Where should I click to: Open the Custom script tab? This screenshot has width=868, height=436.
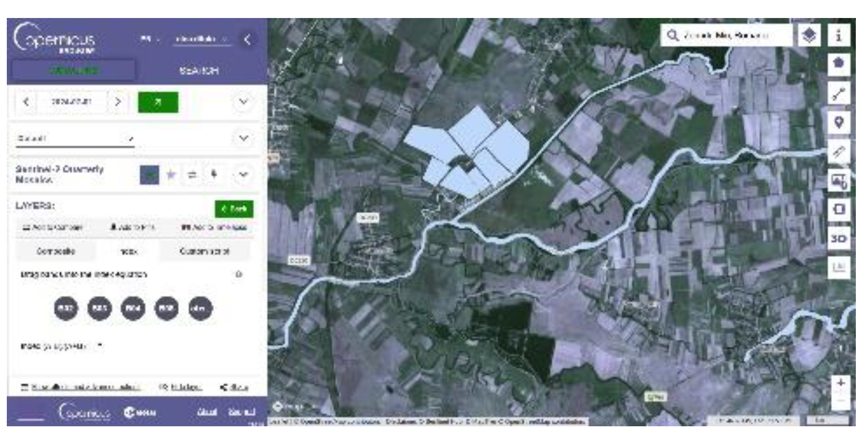204,252
